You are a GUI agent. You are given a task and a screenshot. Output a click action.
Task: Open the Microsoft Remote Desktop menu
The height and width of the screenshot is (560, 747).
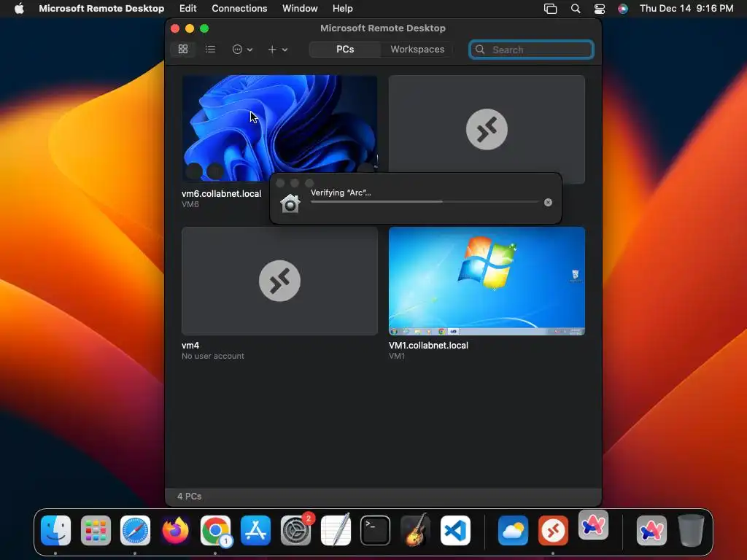101,8
